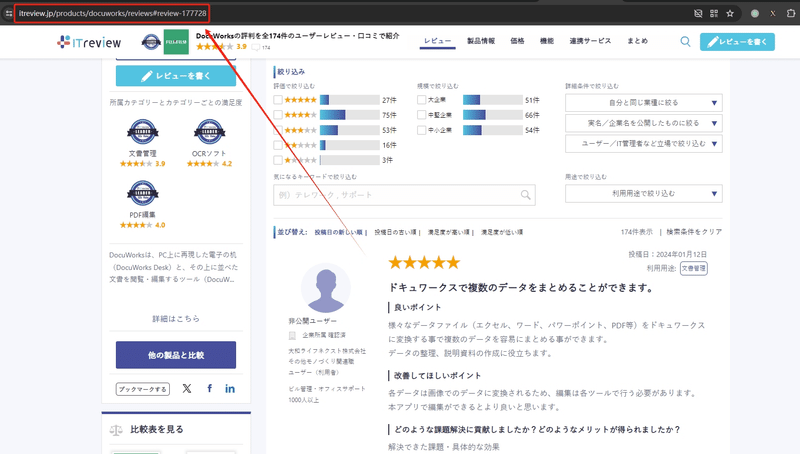Check the 1-star rating filter (3件)
This screenshot has height=454, width=800.
click(x=278, y=160)
